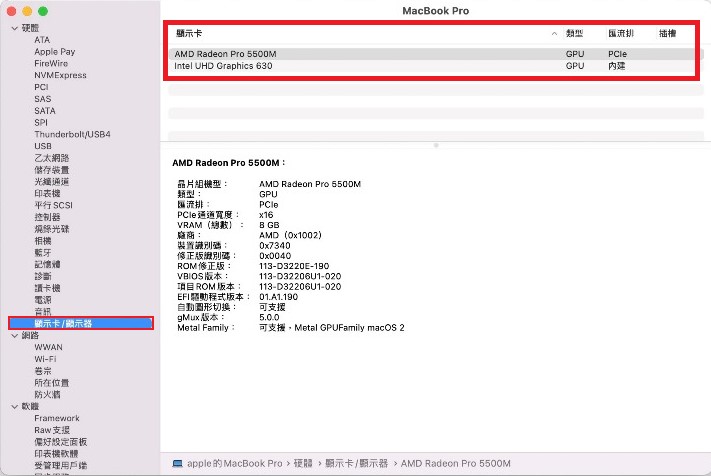This screenshot has height=476, width=711.
Task: Sort by the 插槽 column header
Action: click(667, 33)
